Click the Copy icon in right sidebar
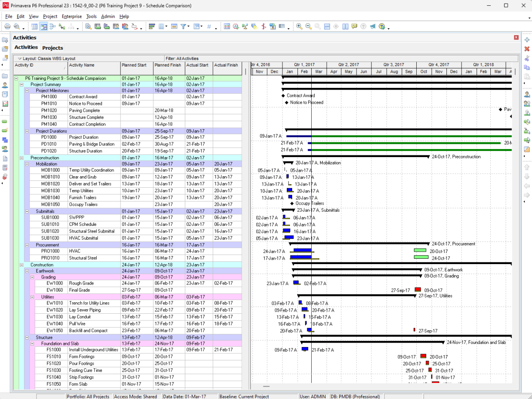Image resolution: width=532 pixels, height=399 pixels. (527, 67)
